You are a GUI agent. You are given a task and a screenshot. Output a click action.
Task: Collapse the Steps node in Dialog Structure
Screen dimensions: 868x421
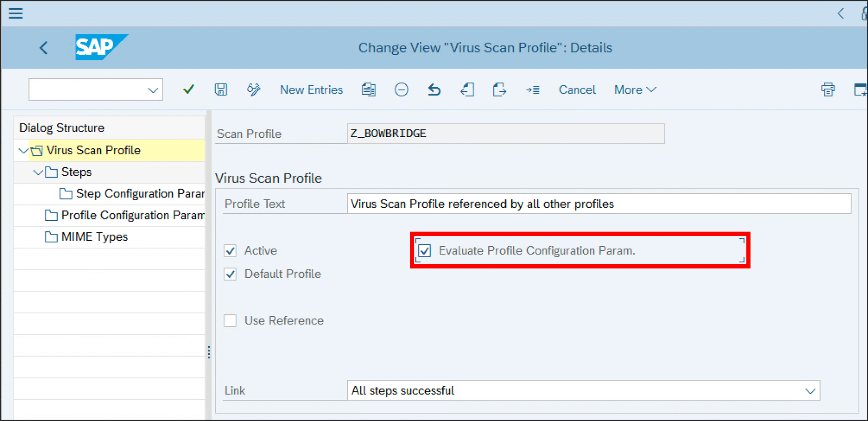[38, 172]
